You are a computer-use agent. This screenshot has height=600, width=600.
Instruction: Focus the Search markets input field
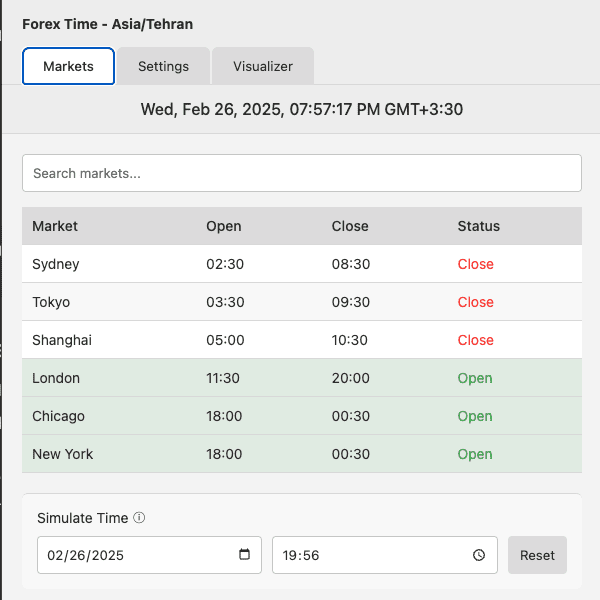301,173
